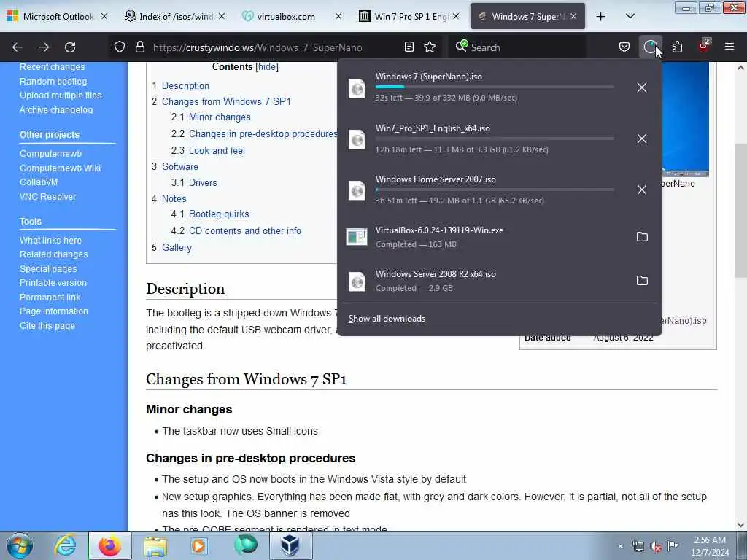Viewport: 747px width, 560px height.
Task: Click the Windows 7 (SuperNano).iso file icon
Action: [357, 88]
